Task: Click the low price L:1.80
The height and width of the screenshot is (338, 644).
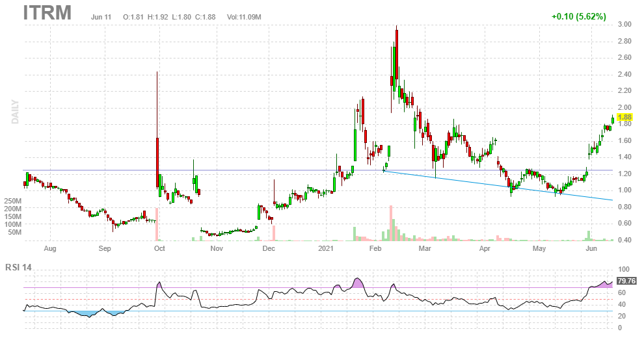Action: 181,17
